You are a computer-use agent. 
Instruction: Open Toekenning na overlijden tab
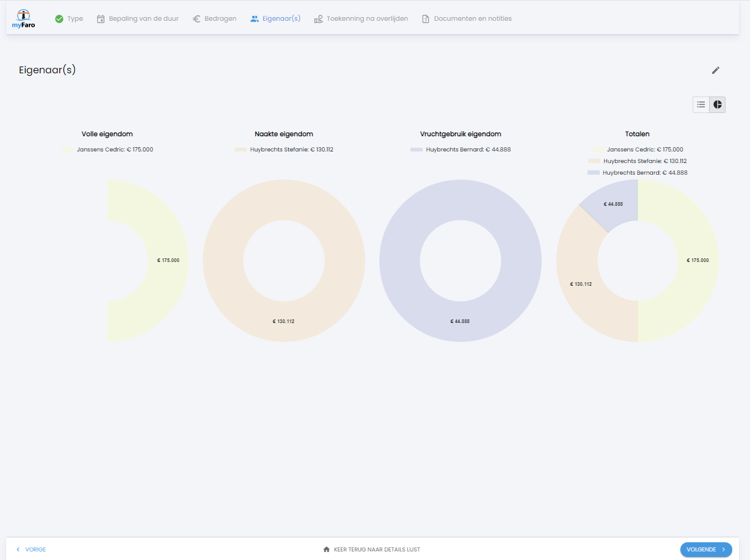click(361, 19)
